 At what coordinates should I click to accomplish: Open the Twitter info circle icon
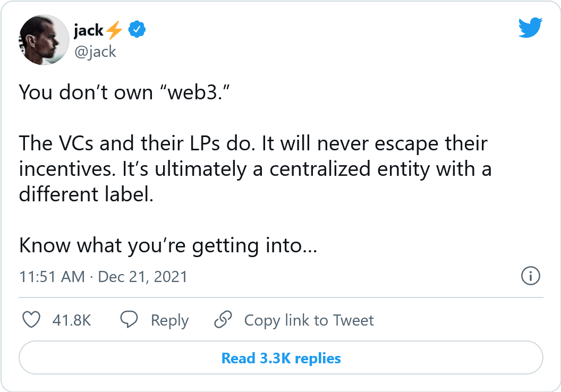531,276
